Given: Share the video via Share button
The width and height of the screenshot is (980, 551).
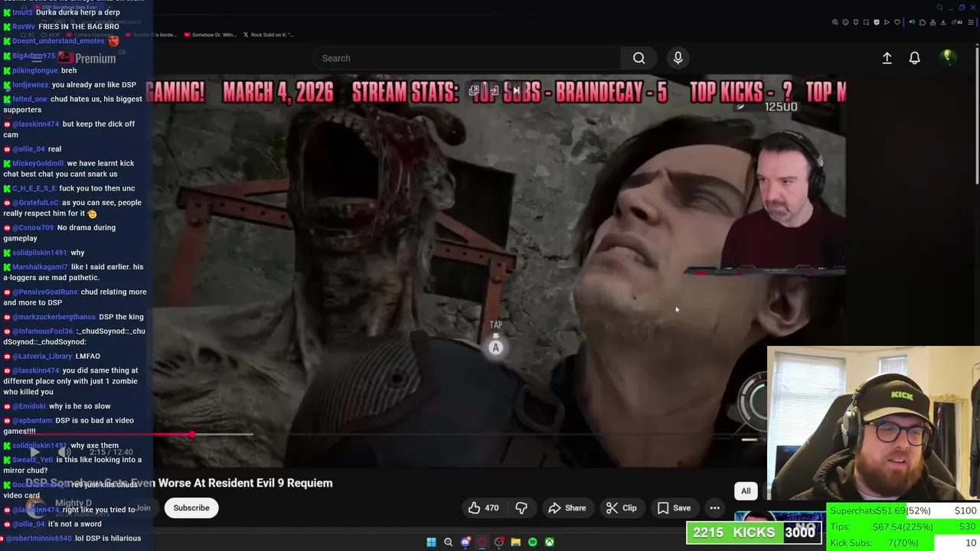Looking at the screenshot, I should click(567, 508).
